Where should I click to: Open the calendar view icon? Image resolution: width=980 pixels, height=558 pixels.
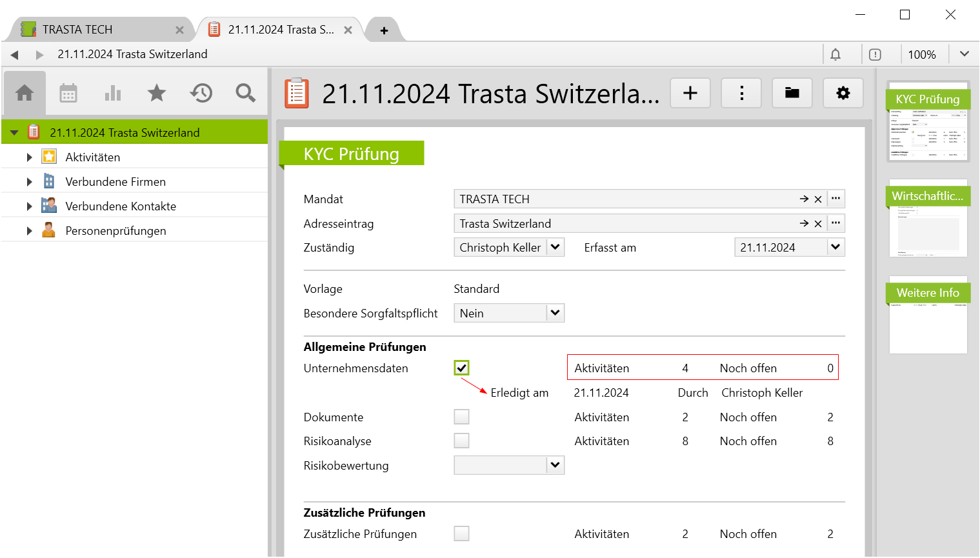pyautogui.click(x=68, y=94)
